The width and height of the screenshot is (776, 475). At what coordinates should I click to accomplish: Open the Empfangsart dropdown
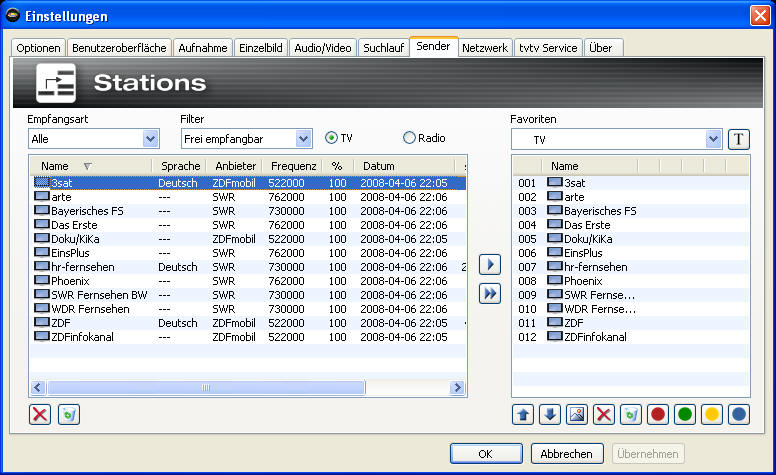(151, 139)
